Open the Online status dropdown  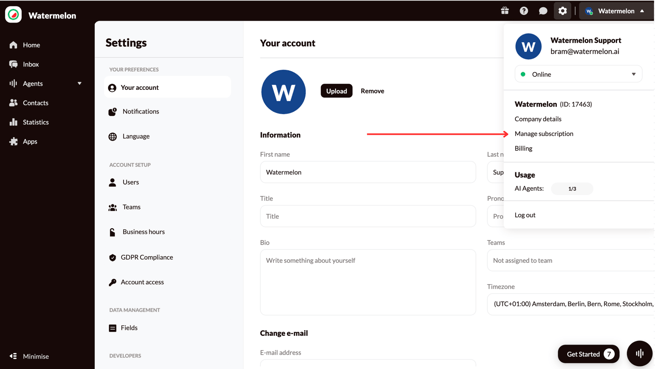coord(578,74)
